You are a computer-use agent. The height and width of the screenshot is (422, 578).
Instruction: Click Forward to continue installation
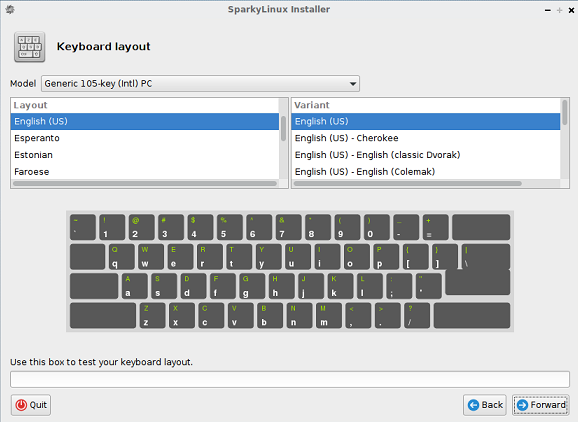coord(541,405)
